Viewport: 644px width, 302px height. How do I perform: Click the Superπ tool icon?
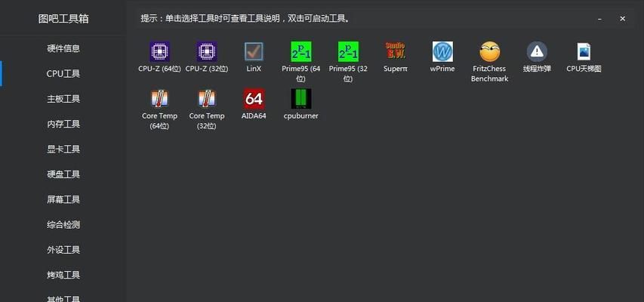coord(396,51)
